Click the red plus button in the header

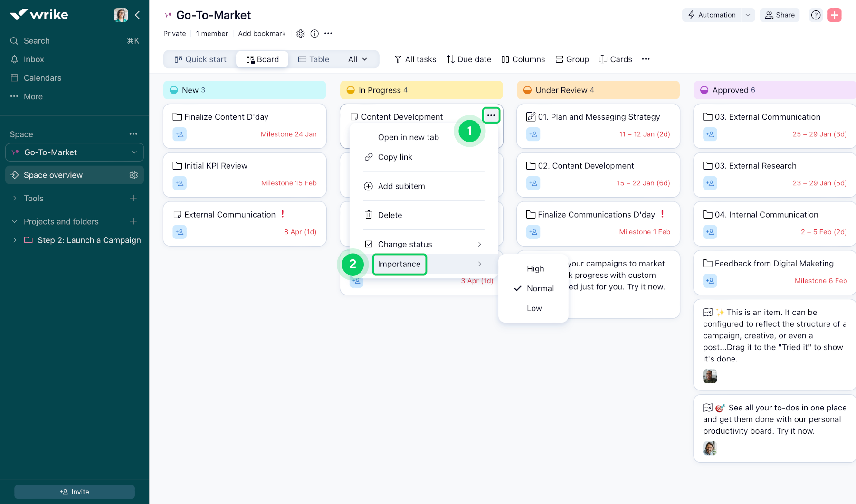pos(835,15)
